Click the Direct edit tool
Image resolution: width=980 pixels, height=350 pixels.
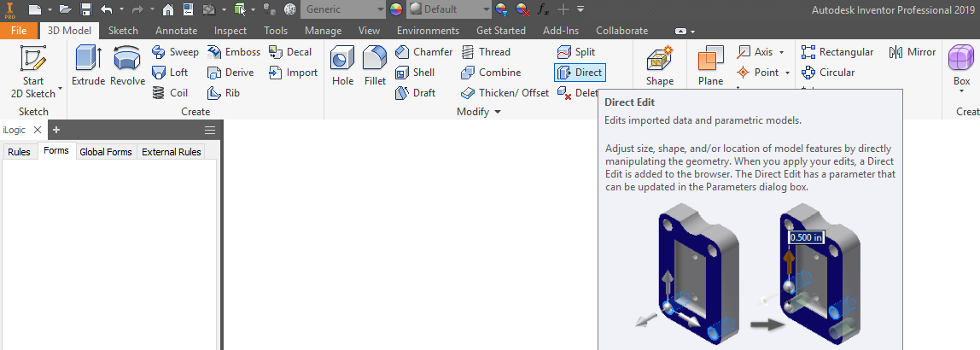(580, 73)
